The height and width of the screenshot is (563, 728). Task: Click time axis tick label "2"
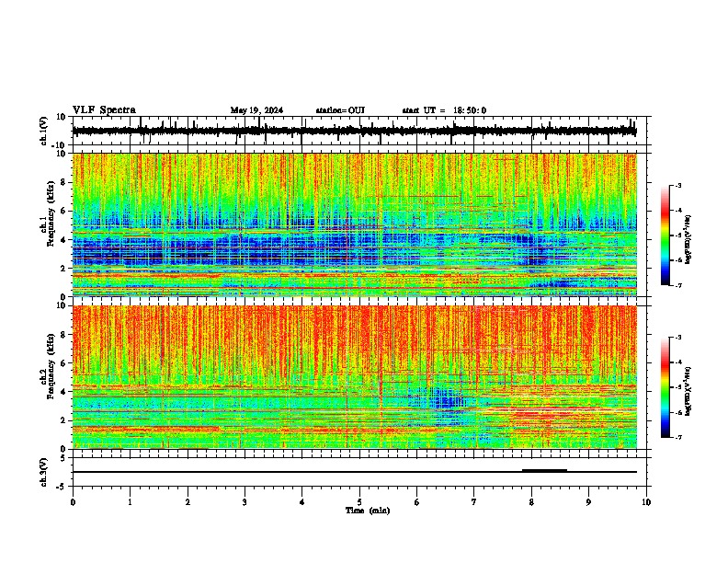coord(188,502)
